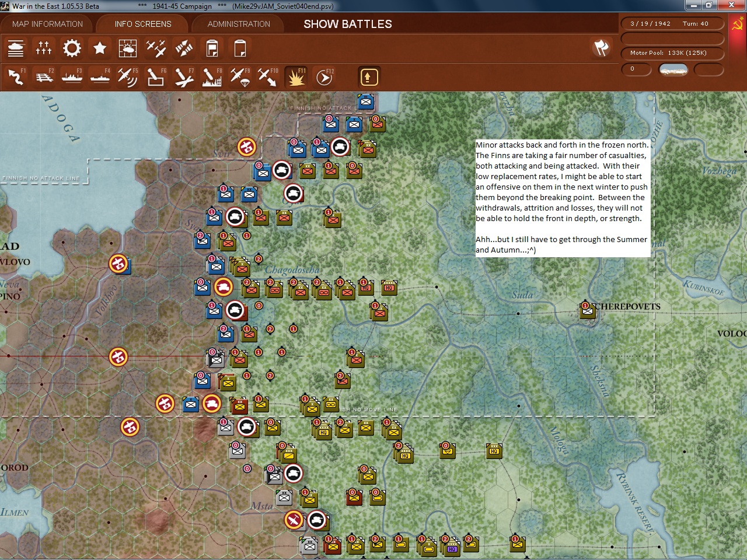Click the date and Turn 40 display
The height and width of the screenshot is (560, 747).
(x=672, y=24)
